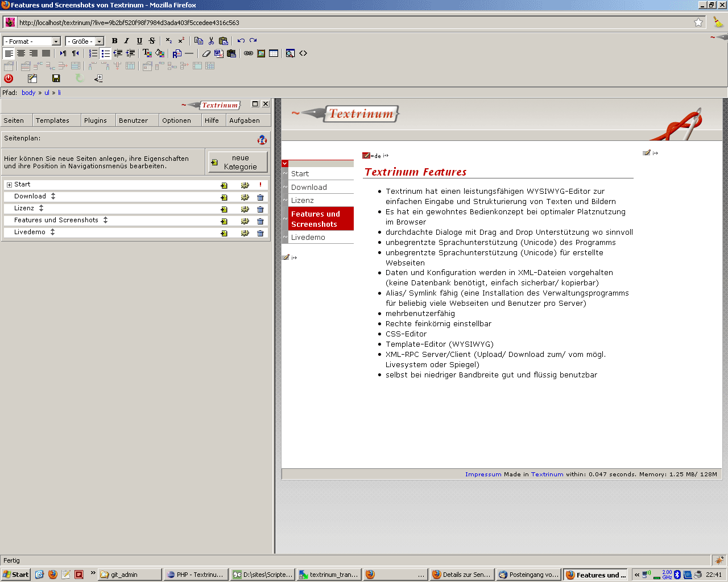Insert a horizontal rule
The image size is (728, 582).
click(x=189, y=53)
